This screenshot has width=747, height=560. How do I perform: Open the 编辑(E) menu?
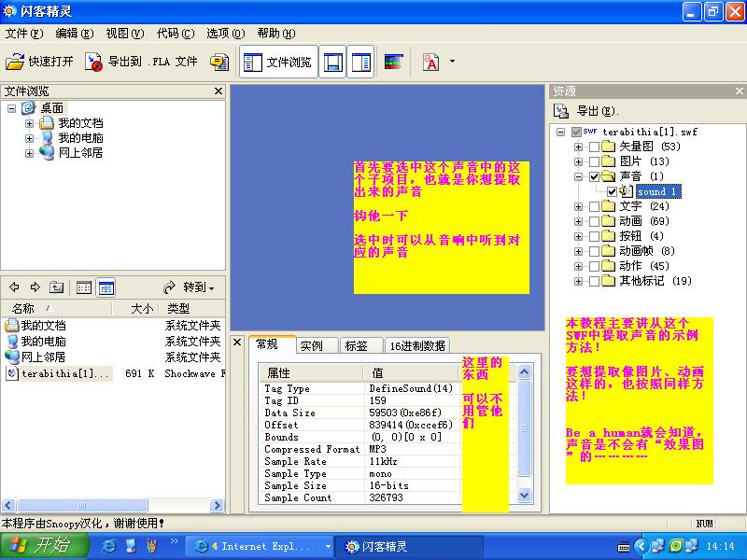pyautogui.click(x=75, y=34)
